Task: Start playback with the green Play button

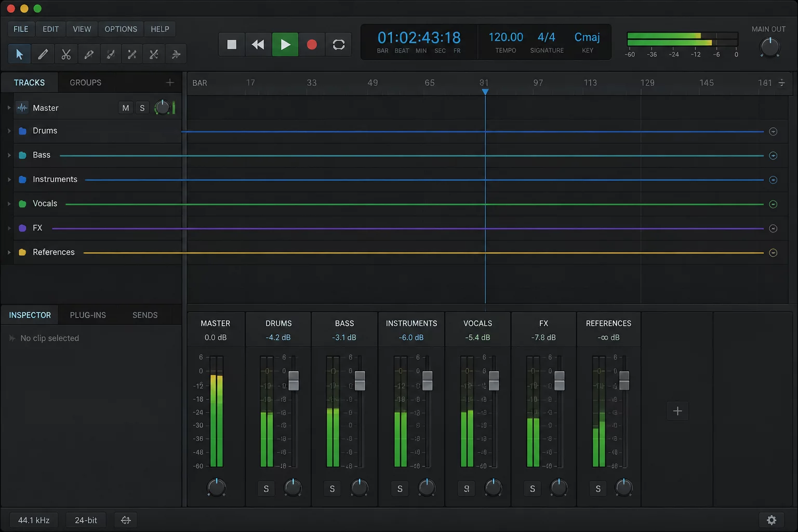Action: (x=285, y=45)
